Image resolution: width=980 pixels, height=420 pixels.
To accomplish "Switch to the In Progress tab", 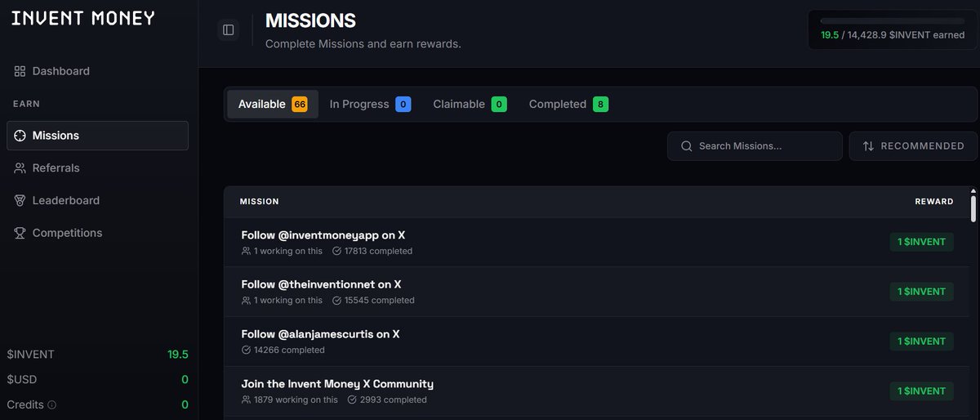I will (370, 105).
